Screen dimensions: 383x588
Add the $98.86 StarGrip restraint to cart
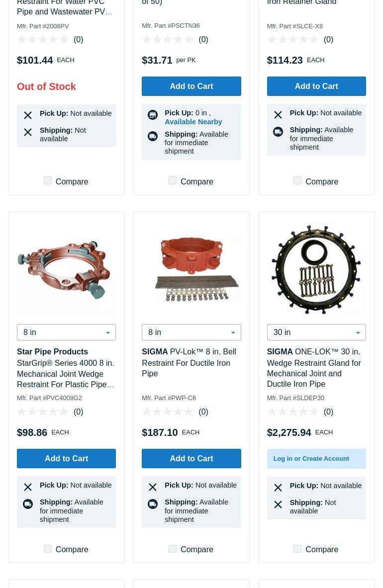coord(66,458)
